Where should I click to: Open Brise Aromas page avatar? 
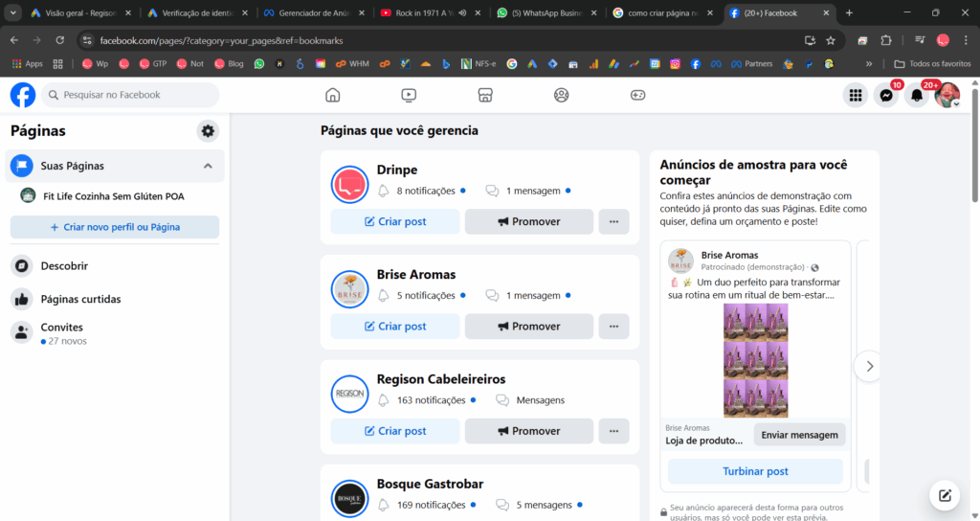tap(349, 289)
